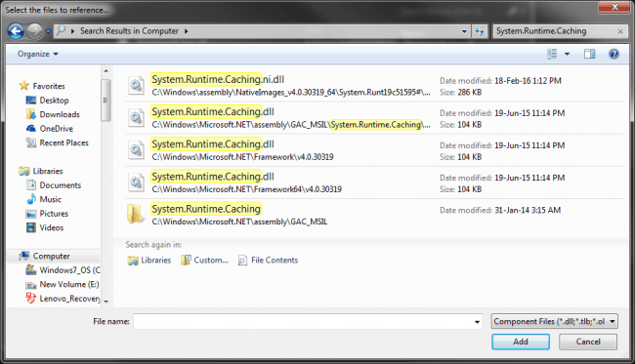The height and width of the screenshot is (364, 635).
Task: Click the navigation pane scrollbar thumb
Action: [x=106, y=101]
